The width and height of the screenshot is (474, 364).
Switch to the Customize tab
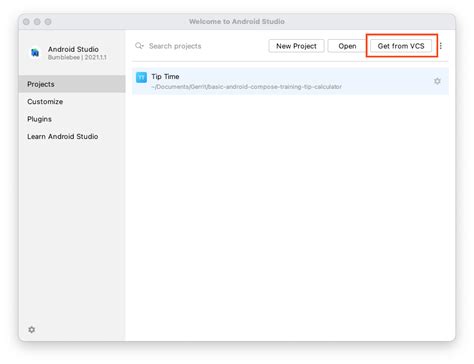(72, 102)
